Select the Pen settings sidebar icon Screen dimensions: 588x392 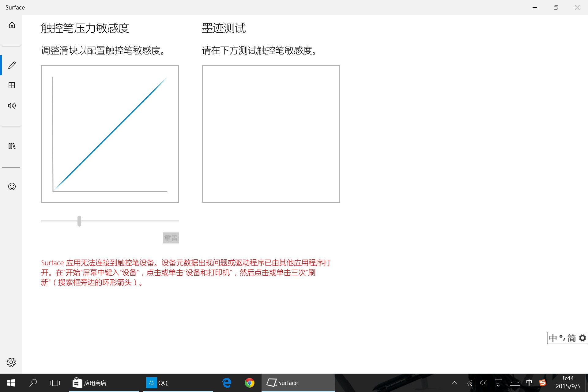12,65
